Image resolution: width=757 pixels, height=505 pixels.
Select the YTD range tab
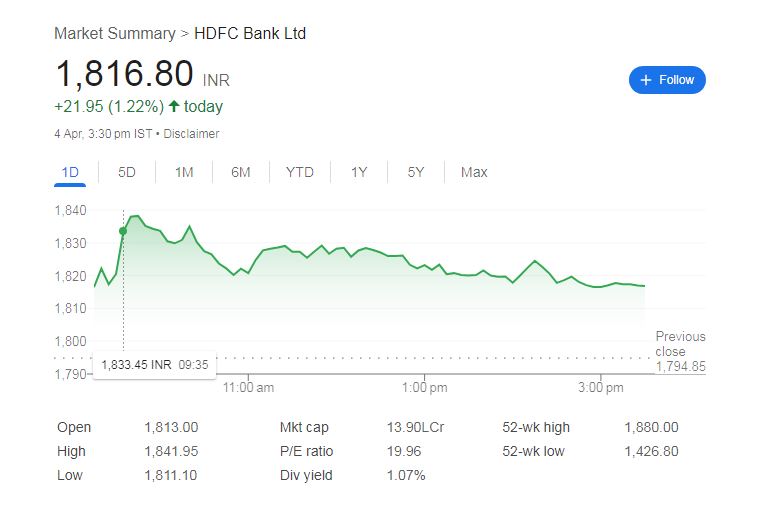(300, 172)
